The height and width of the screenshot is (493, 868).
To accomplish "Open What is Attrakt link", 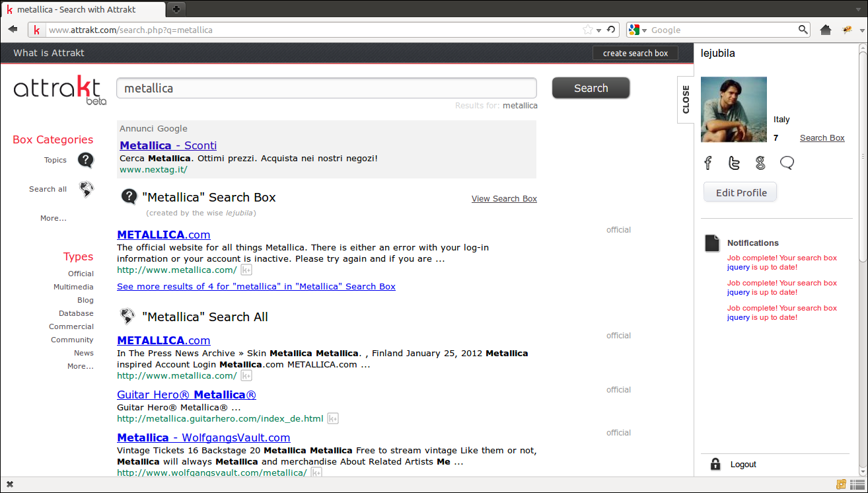I will (49, 53).
